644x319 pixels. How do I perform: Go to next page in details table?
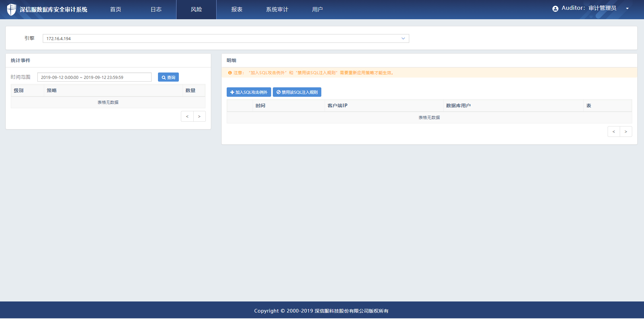(x=626, y=132)
